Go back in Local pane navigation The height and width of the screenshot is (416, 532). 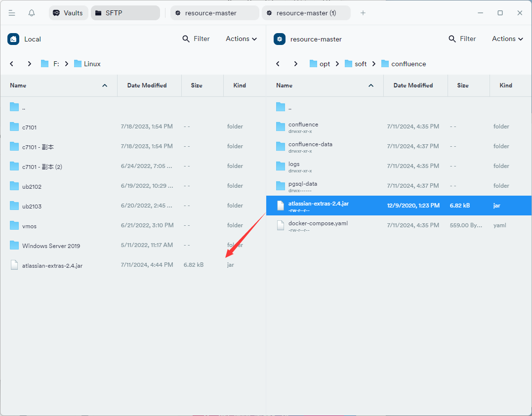pos(11,64)
